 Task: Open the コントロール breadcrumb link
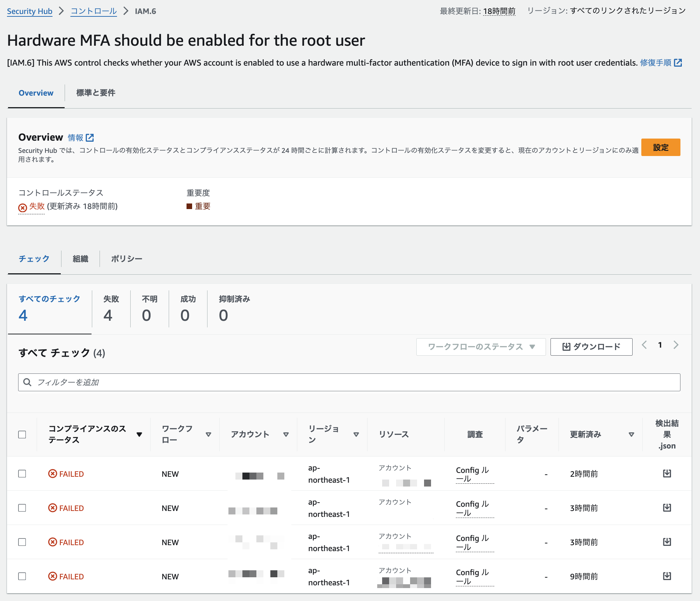(94, 11)
